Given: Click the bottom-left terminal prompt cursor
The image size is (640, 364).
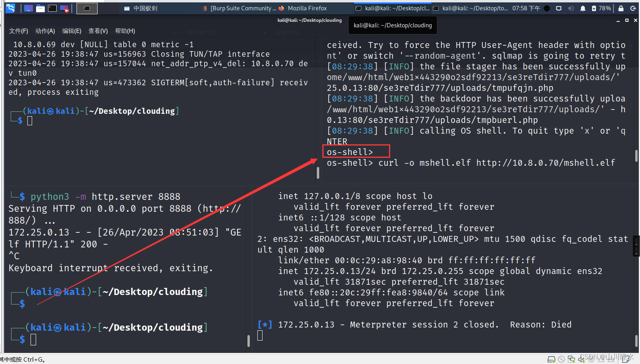Looking at the screenshot, I should (x=33, y=339).
